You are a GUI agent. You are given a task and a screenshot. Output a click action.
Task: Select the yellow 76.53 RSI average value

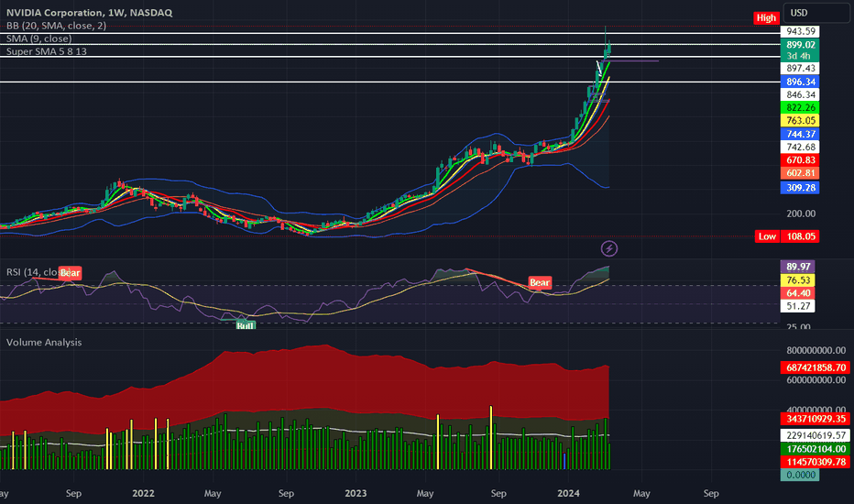[798, 280]
